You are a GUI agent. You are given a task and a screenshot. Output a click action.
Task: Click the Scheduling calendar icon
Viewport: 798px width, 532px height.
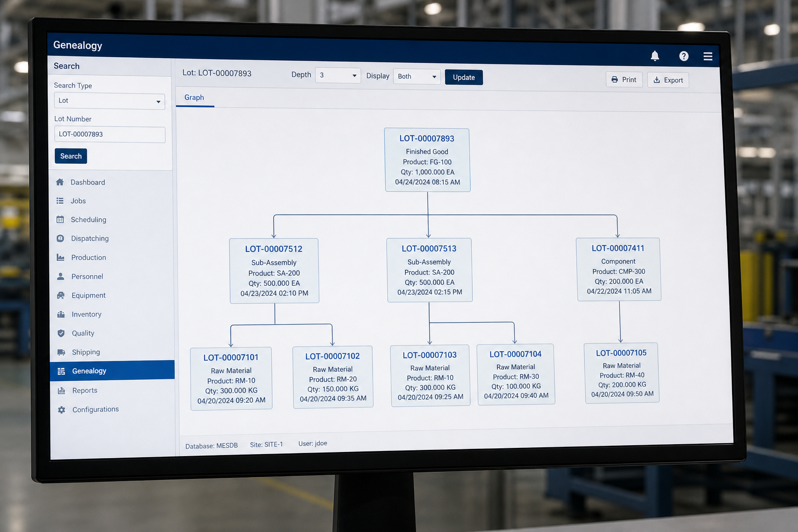coord(60,219)
